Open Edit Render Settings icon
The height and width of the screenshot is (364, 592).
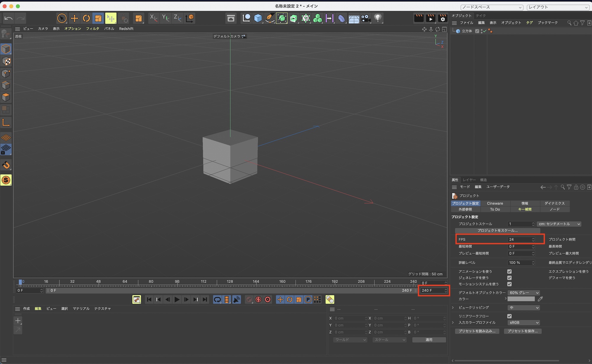[443, 18]
